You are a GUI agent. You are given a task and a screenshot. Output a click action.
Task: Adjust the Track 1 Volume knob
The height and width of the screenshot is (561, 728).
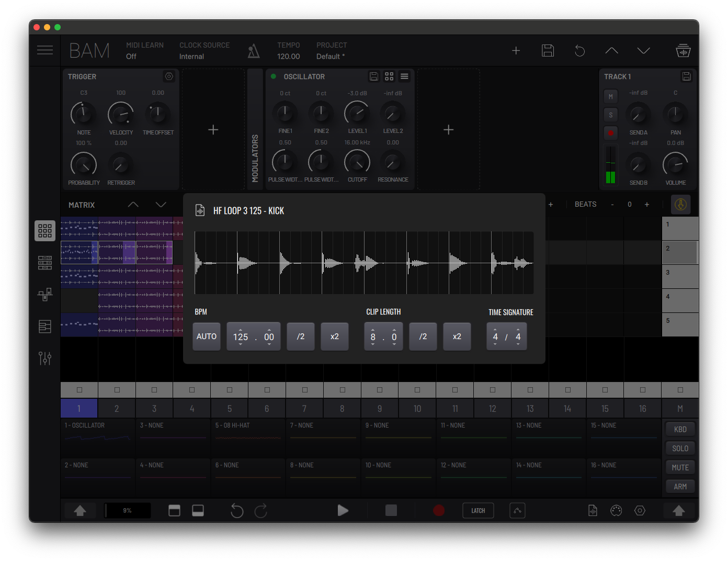(x=675, y=164)
